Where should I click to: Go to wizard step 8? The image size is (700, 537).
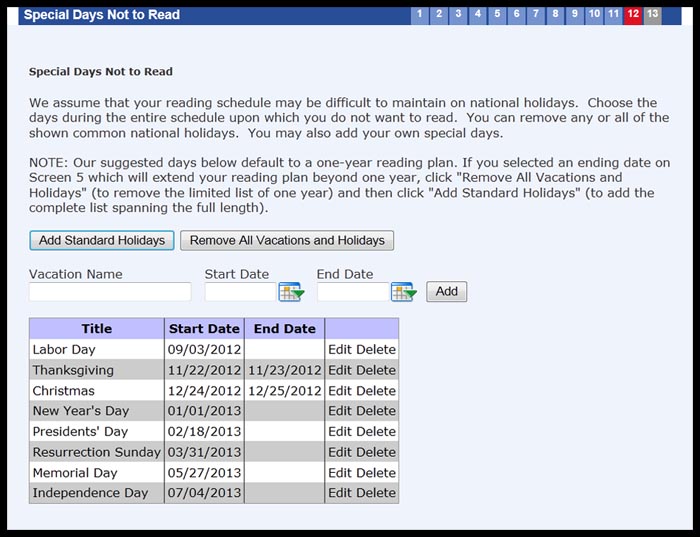pyautogui.click(x=555, y=14)
